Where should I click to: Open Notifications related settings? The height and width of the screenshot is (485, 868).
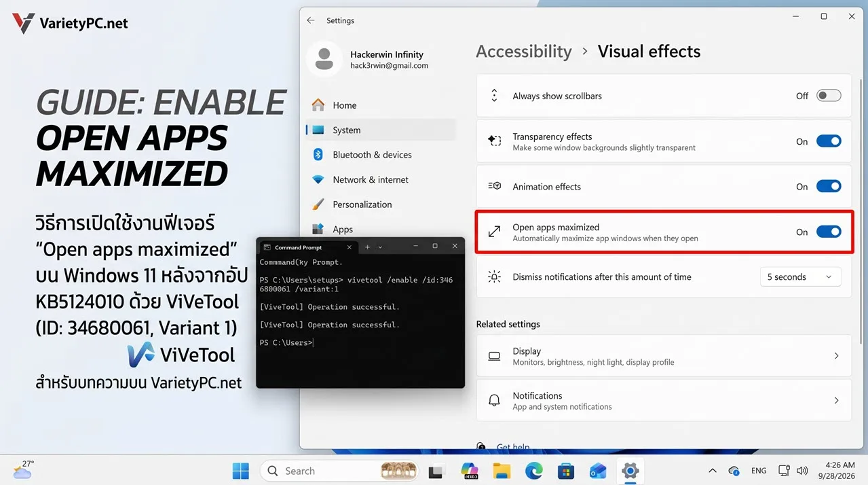click(x=664, y=401)
